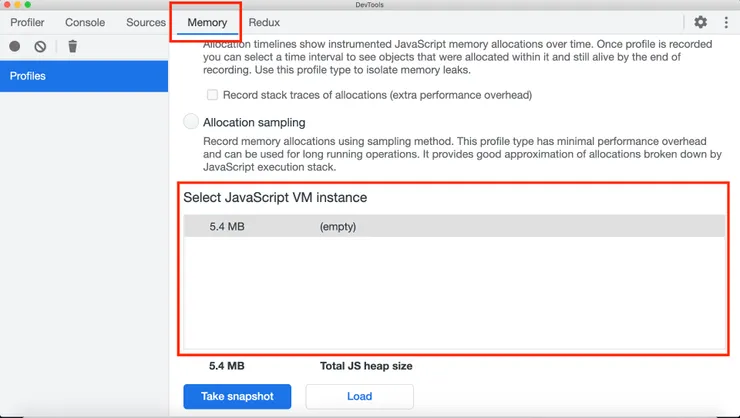Open DevTools settings gear
This screenshot has width=740, height=418.
(x=700, y=22)
